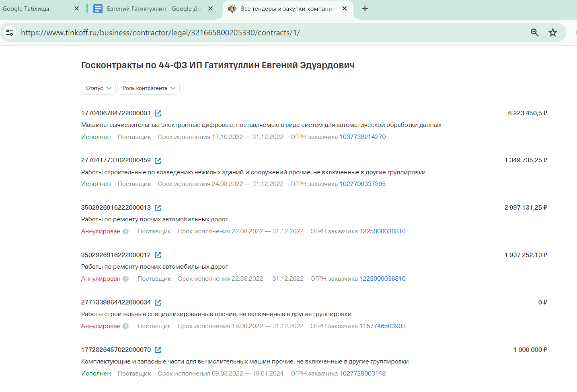Click contract number 2771339864422000034
The image size is (577, 392).
[x=116, y=302]
